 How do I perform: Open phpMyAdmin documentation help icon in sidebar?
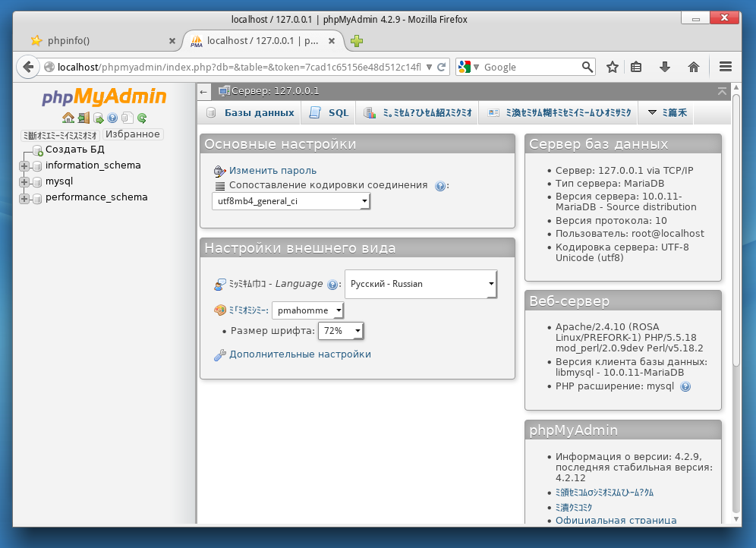click(113, 118)
